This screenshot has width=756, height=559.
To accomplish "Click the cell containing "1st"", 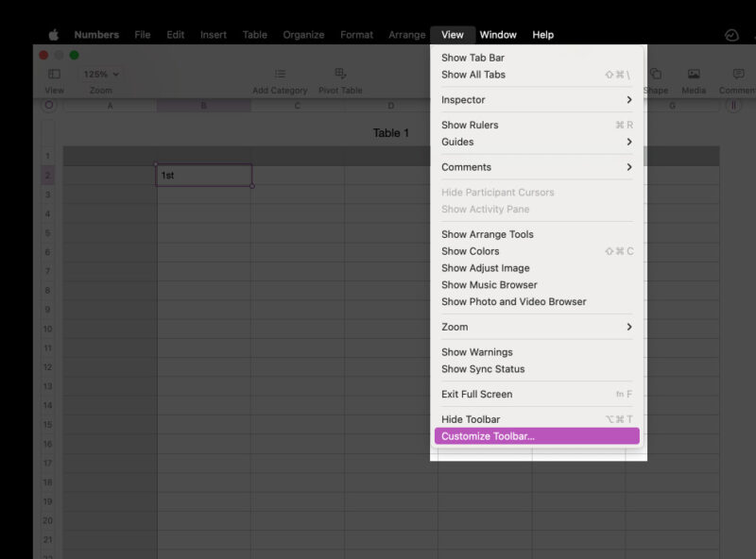I will 203,176.
